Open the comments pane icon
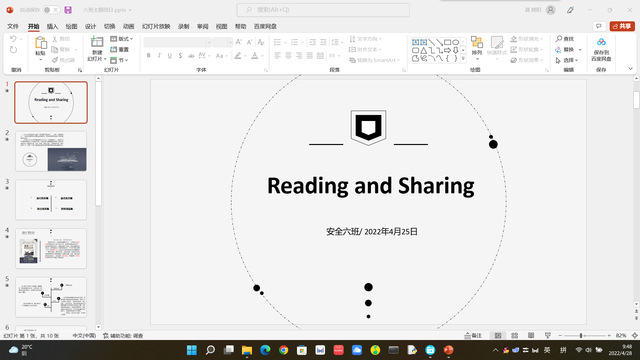The height and width of the screenshot is (360, 640). (599, 26)
